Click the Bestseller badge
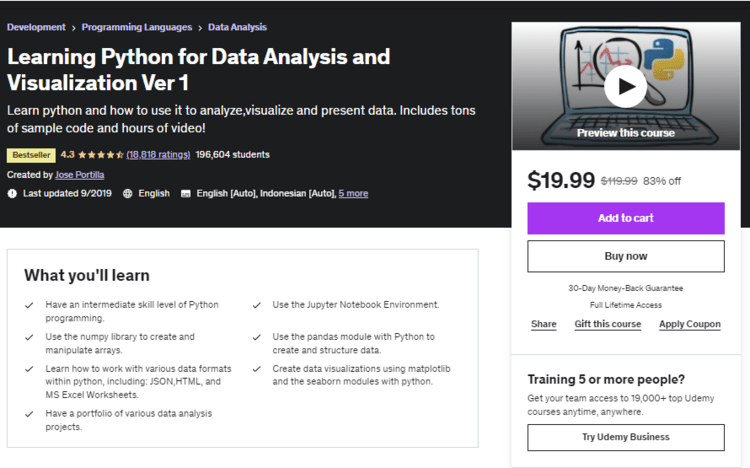Screen dimensions: 750x468 coord(31,155)
